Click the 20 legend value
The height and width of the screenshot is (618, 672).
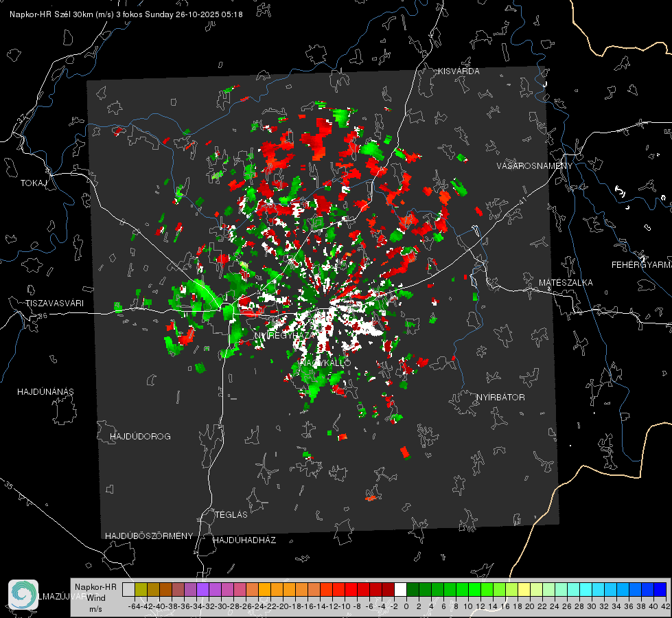point(530,606)
